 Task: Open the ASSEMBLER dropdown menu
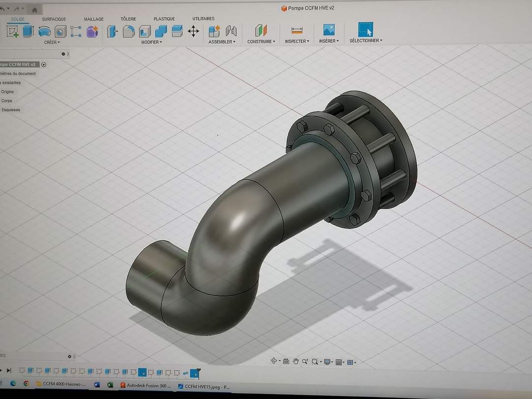coord(222,42)
